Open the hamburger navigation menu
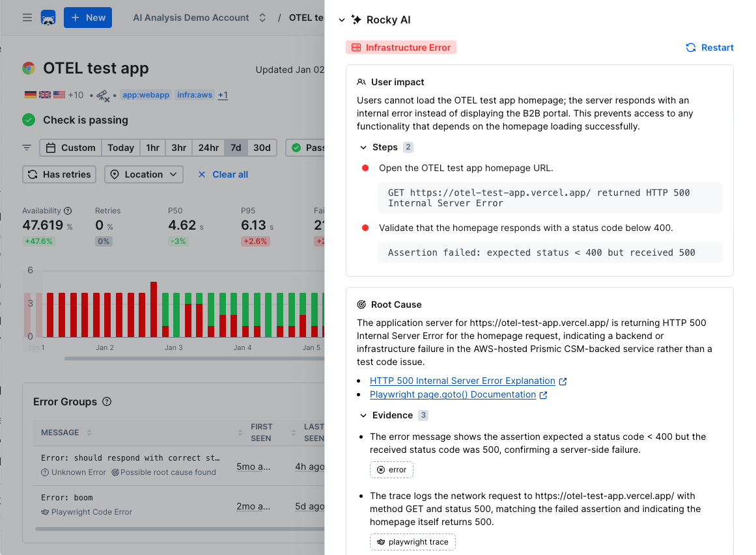The height and width of the screenshot is (555, 756). click(x=27, y=18)
